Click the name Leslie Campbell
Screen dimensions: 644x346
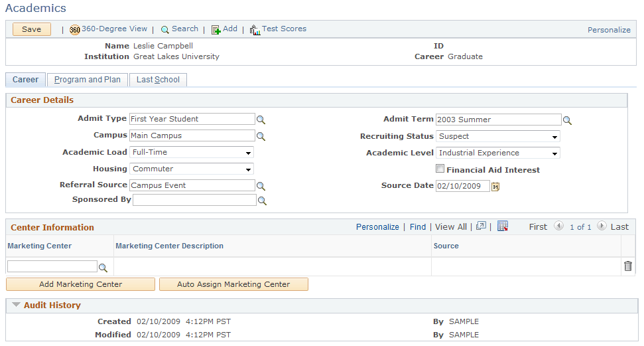click(163, 46)
